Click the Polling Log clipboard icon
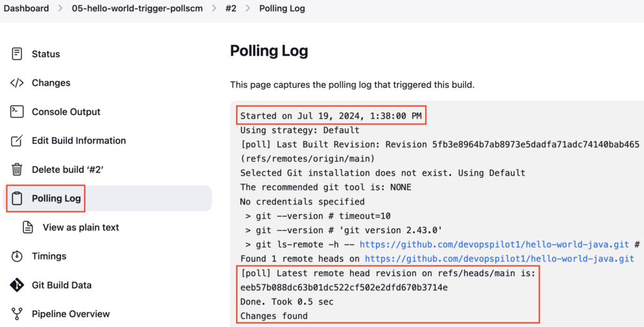 pyautogui.click(x=17, y=199)
